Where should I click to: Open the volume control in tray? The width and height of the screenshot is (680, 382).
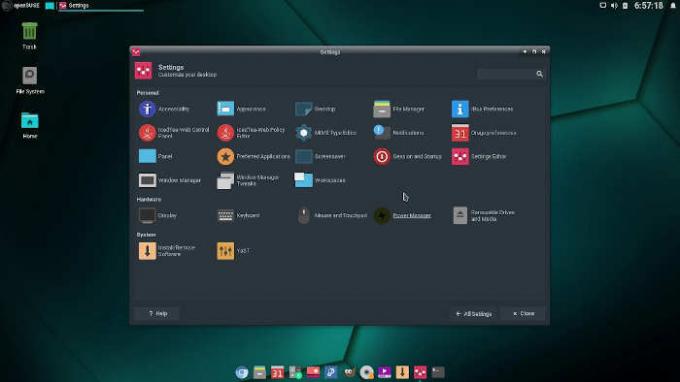click(614, 6)
